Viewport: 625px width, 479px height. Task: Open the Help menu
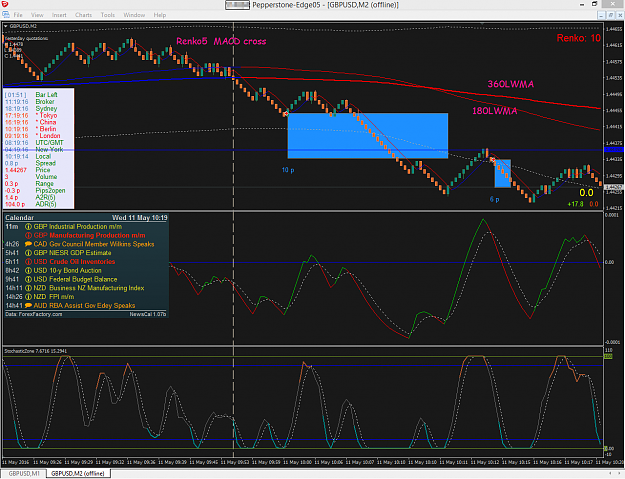click(x=159, y=15)
